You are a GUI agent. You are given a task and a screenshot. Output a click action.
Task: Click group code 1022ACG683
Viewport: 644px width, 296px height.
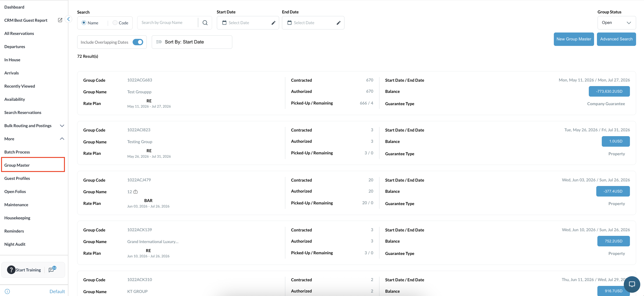pyautogui.click(x=139, y=80)
